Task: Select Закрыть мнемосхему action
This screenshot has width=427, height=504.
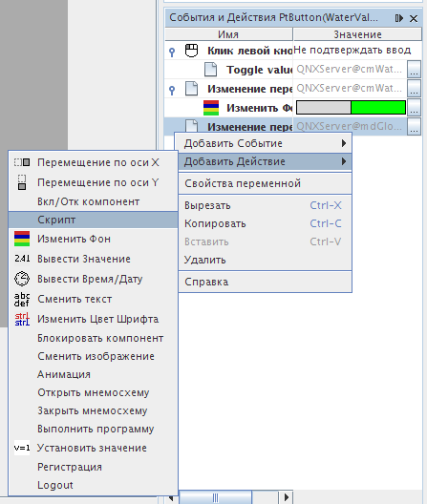Action: tap(94, 410)
